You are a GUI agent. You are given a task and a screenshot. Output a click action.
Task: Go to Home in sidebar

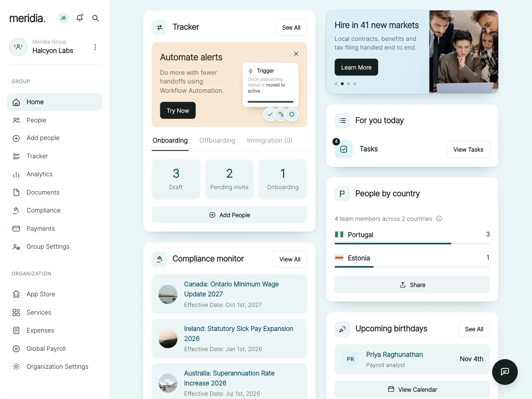[55, 102]
